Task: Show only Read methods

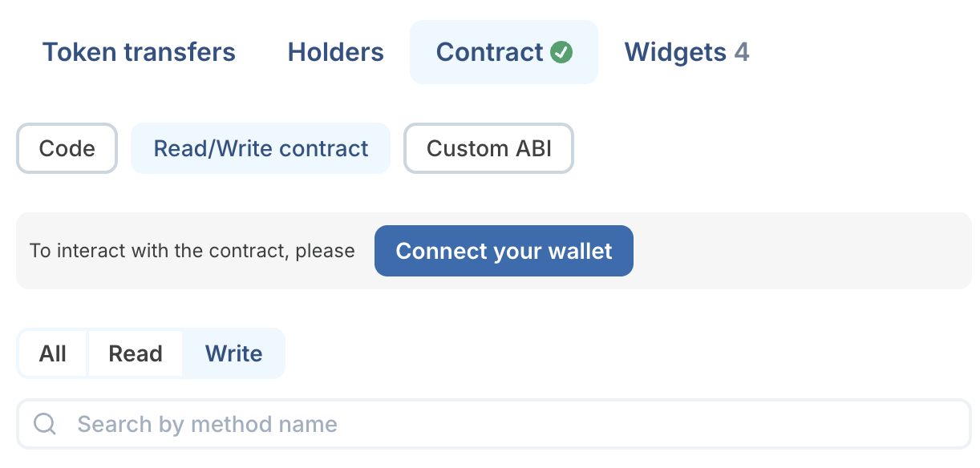Action: [136, 353]
